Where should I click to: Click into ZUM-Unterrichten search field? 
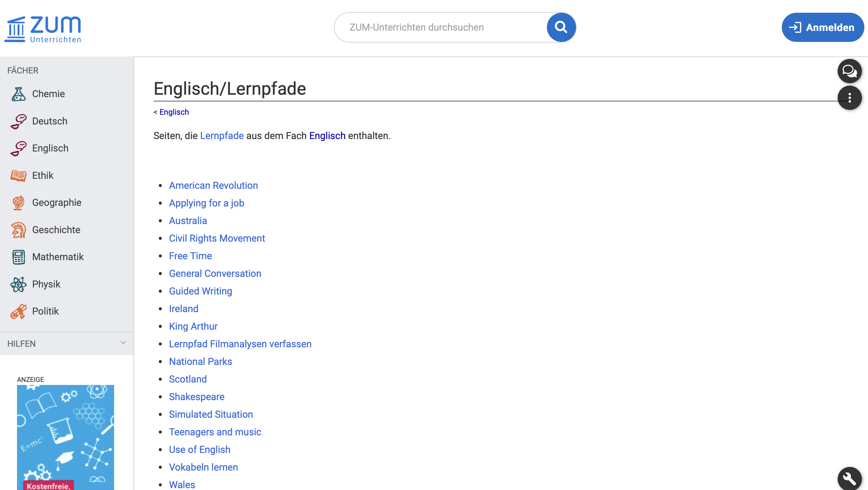pyautogui.click(x=438, y=27)
